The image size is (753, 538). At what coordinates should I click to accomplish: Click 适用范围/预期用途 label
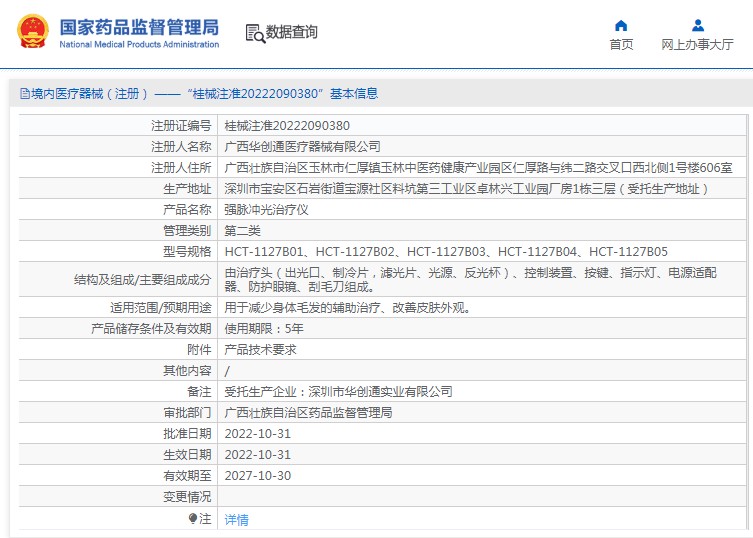(x=161, y=307)
